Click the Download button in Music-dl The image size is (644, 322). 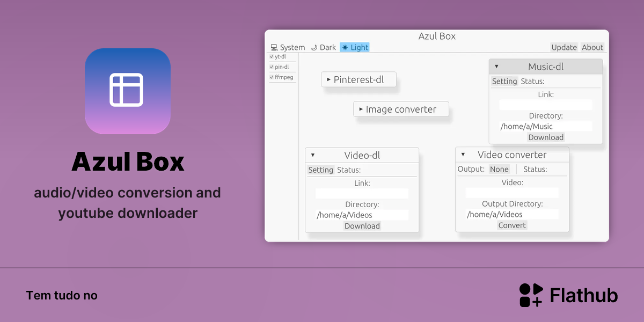tap(546, 137)
